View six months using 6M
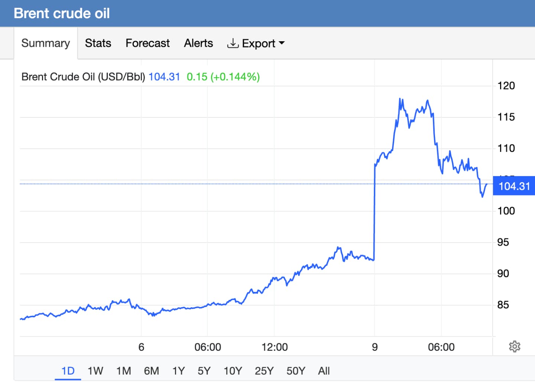The width and height of the screenshot is (535, 392). pyautogui.click(x=152, y=370)
